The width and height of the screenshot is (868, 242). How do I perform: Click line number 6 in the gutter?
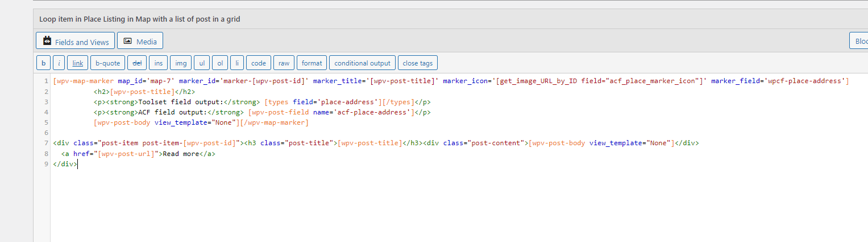[46, 133]
